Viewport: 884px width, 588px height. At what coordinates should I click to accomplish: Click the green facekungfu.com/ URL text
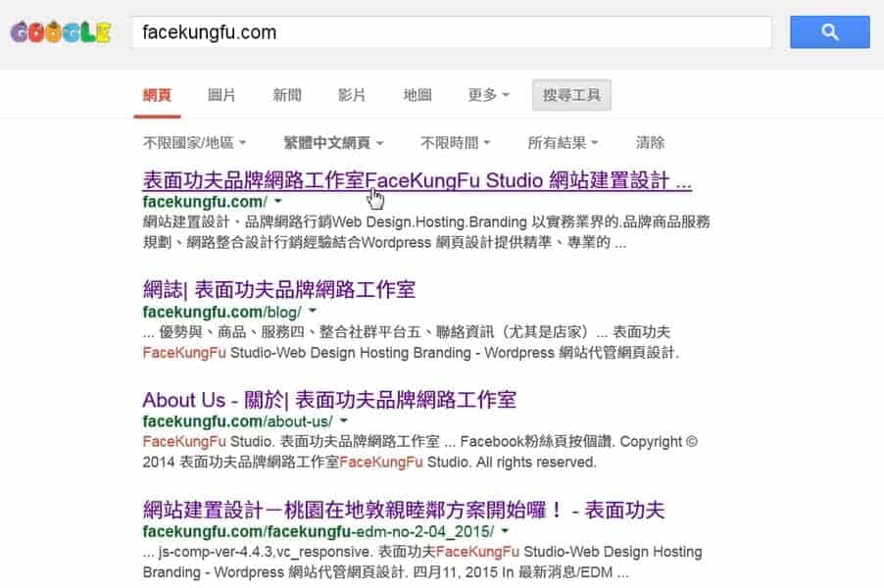(205, 202)
